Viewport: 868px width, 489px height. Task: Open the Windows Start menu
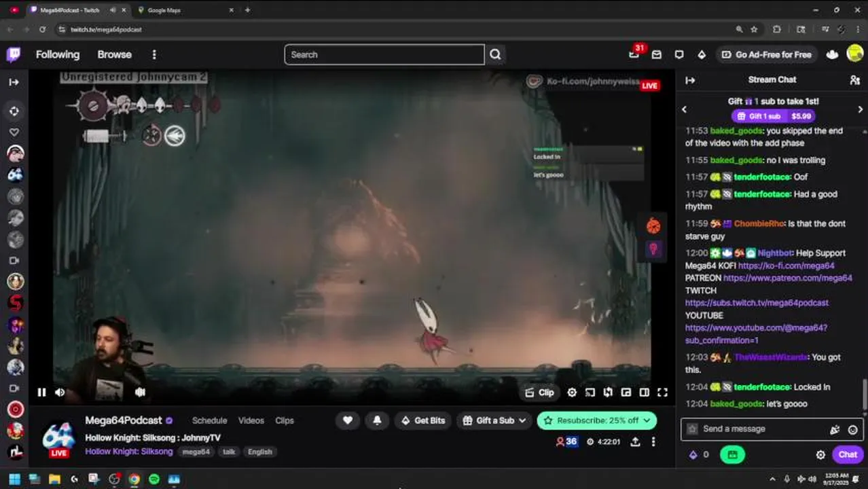click(x=14, y=479)
